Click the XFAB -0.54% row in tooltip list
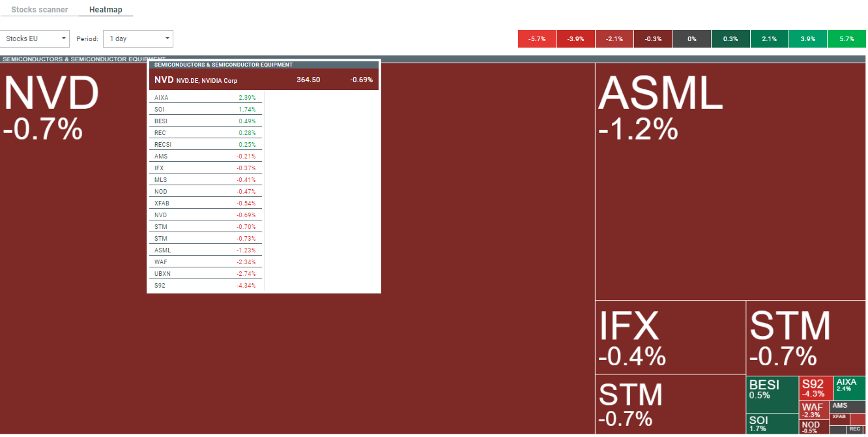Screen dimensions: 868x437 pos(205,203)
